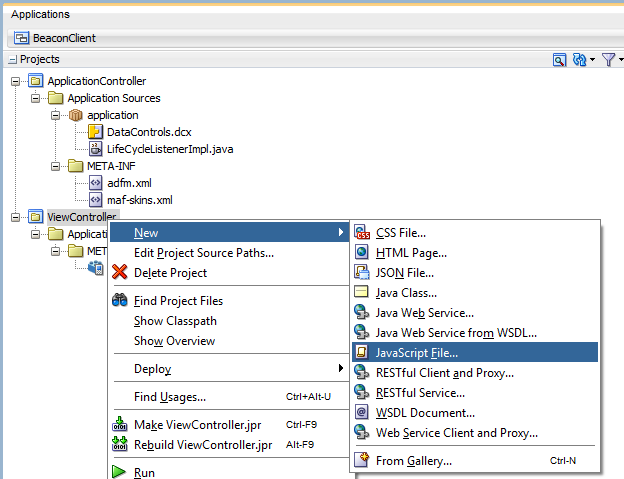Collapse the application package node
Image resolution: width=624 pixels, height=479 pixels.
pyautogui.click(x=55, y=115)
